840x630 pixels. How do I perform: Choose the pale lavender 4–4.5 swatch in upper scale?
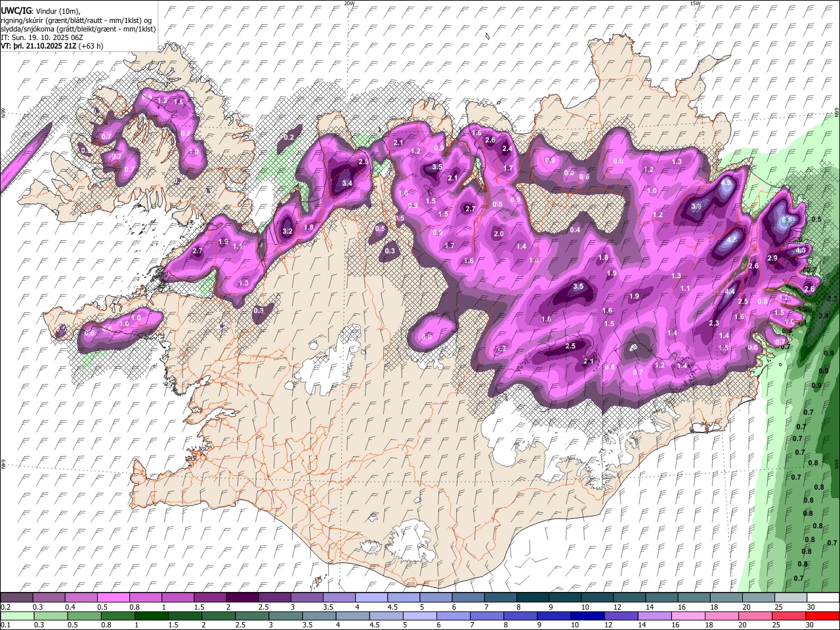click(371, 597)
